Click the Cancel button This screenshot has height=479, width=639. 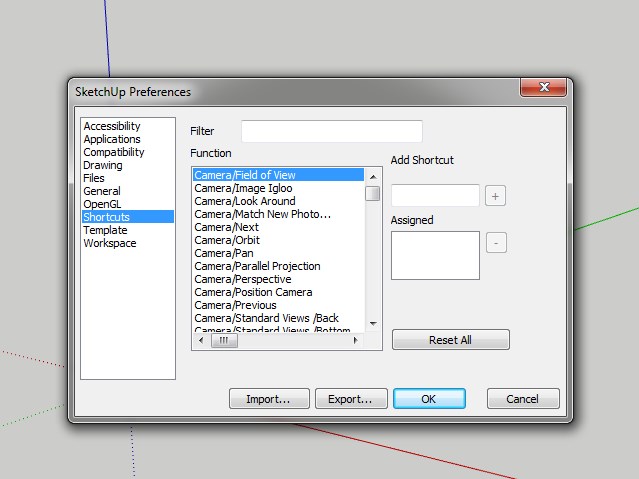523,399
